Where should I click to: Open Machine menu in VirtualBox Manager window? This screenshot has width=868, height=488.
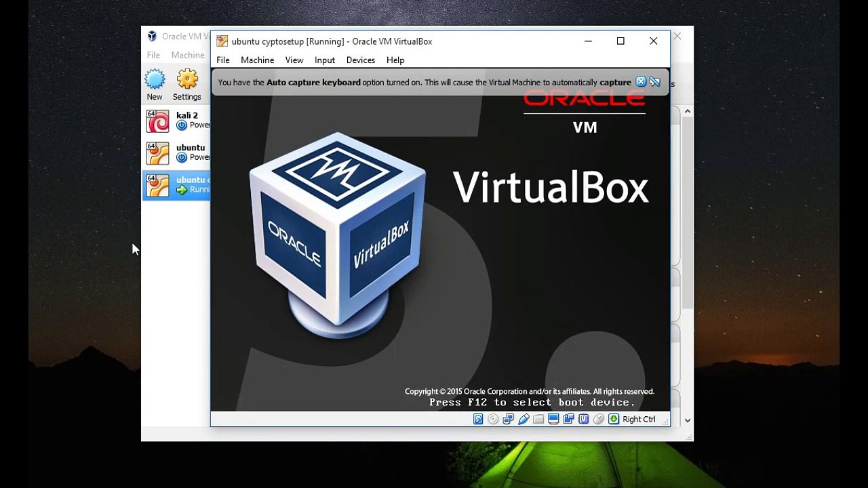click(x=188, y=55)
